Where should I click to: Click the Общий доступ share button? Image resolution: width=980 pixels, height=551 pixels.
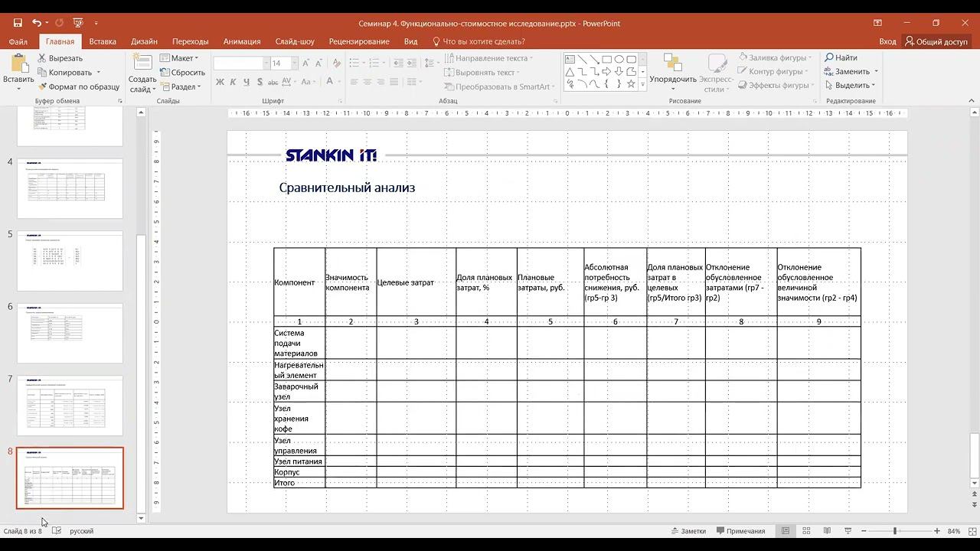coord(936,41)
